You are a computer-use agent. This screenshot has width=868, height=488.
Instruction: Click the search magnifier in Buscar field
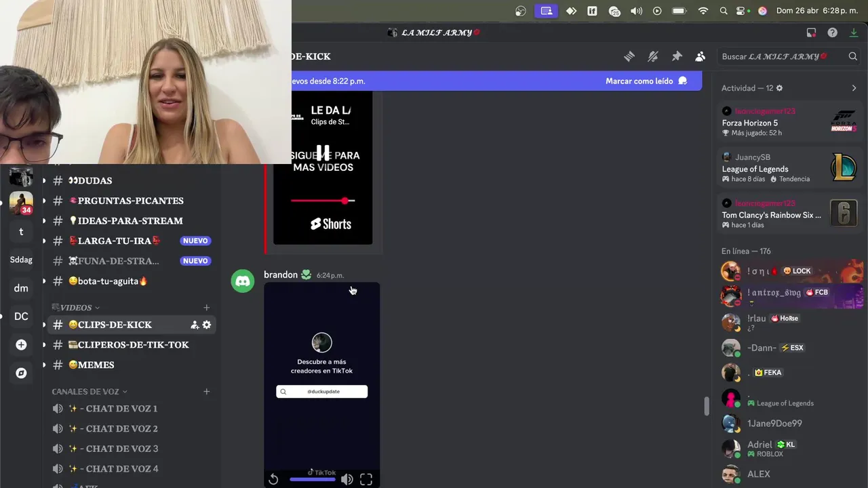click(x=853, y=56)
